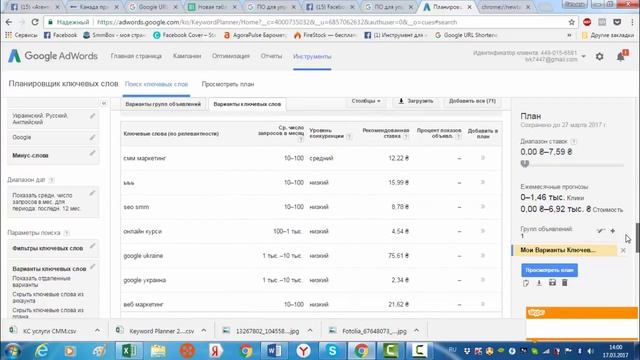Add seo smm keyword to plan
Viewport: 640px width, 360px height.
click(x=483, y=207)
